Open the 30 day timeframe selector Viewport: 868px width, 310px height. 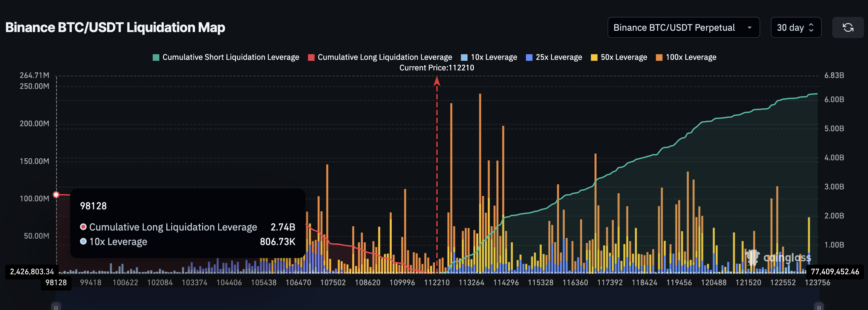click(792, 28)
